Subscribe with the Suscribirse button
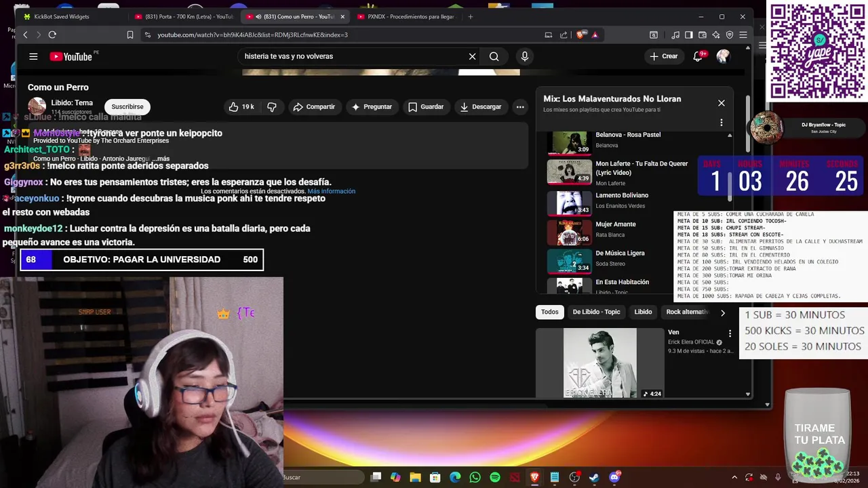 point(127,106)
